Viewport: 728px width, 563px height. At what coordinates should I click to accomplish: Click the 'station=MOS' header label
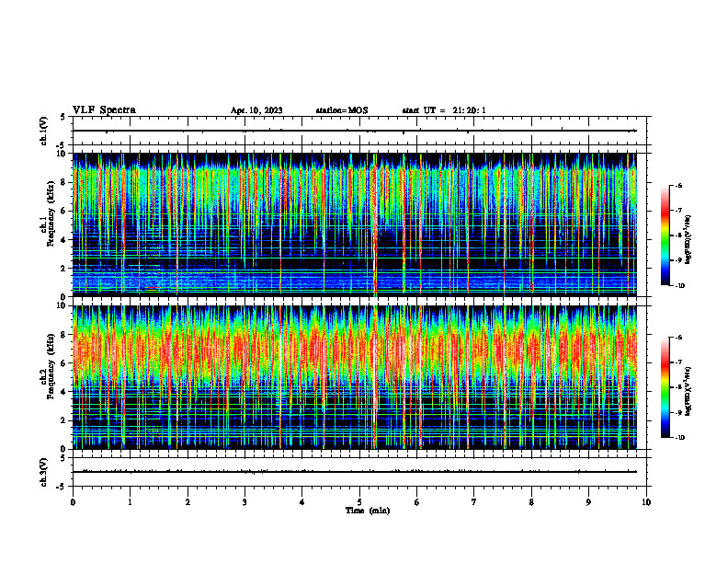[x=342, y=110]
